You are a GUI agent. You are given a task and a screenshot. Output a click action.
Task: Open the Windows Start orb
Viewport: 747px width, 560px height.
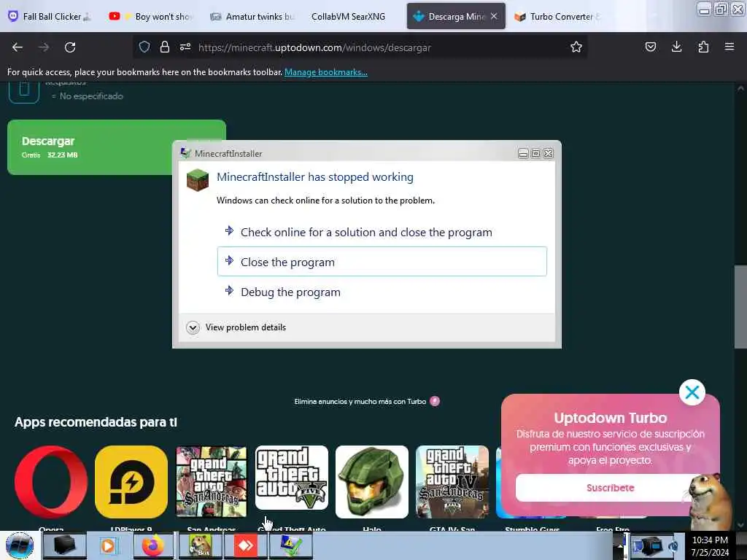tap(20, 545)
